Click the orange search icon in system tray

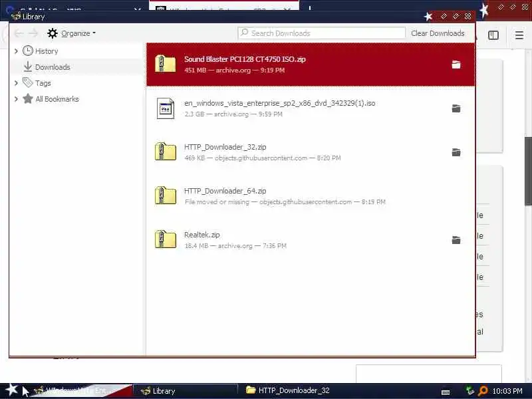pyautogui.click(x=483, y=391)
